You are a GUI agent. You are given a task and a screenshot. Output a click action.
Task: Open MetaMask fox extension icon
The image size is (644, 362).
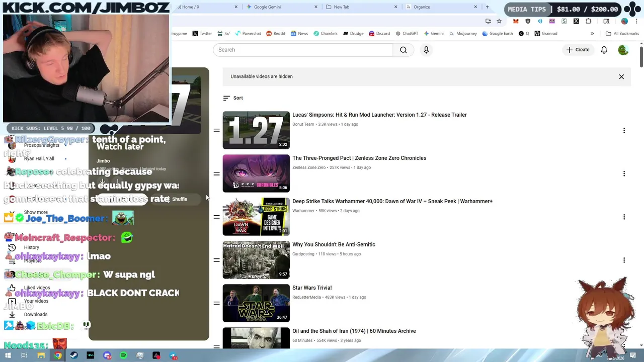[516, 21]
